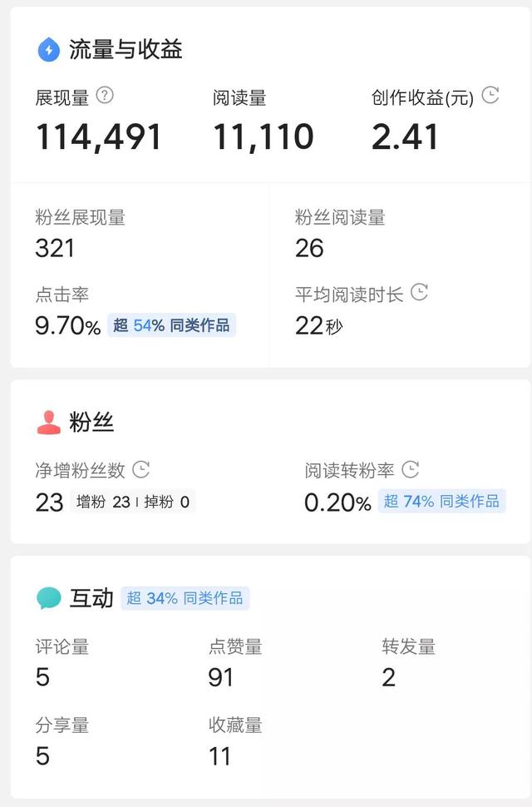Image resolution: width=532 pixels, height=807 pixels.
Task: Click the clock icon beside 平均阅读时长
Action: (420, 293)
